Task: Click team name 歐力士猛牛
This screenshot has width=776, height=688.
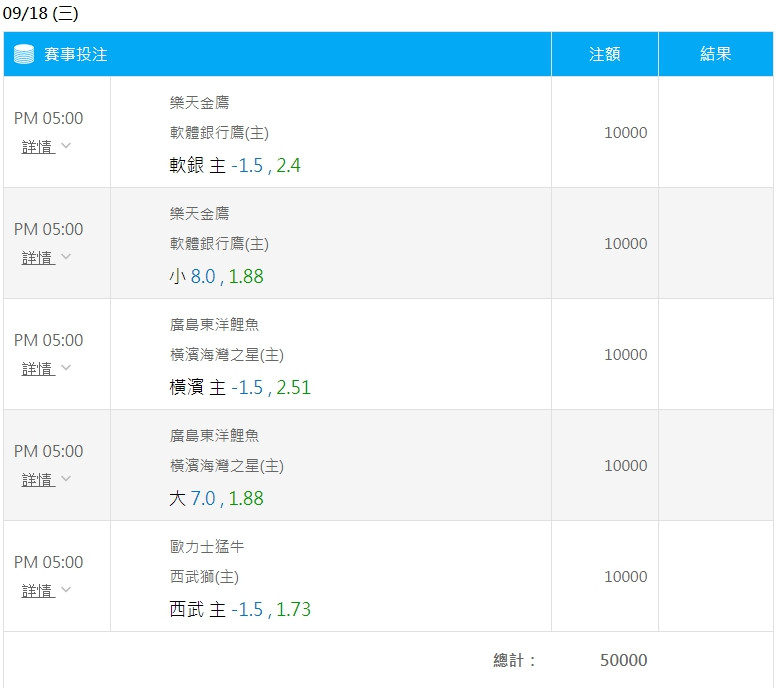Action: [x=207, y=546]
